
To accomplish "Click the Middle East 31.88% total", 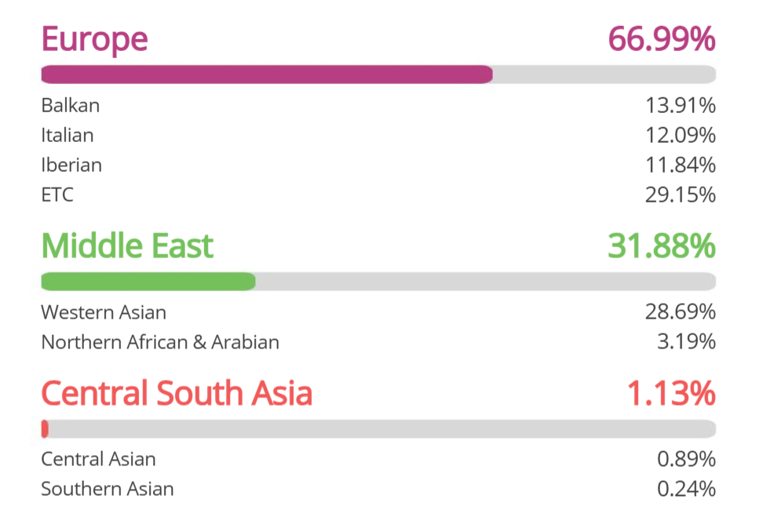I will click(661, 246).
